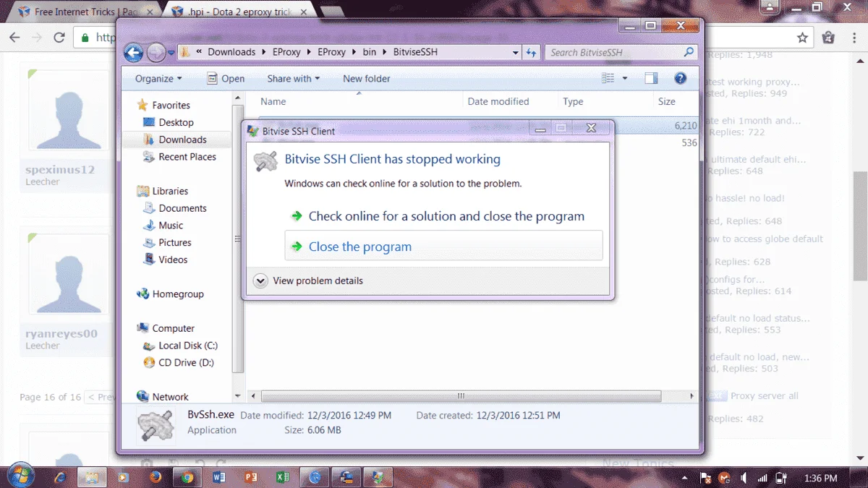Open CD Drive (D:)
This screenshot has width=868, height=488.
pos(186,362)
